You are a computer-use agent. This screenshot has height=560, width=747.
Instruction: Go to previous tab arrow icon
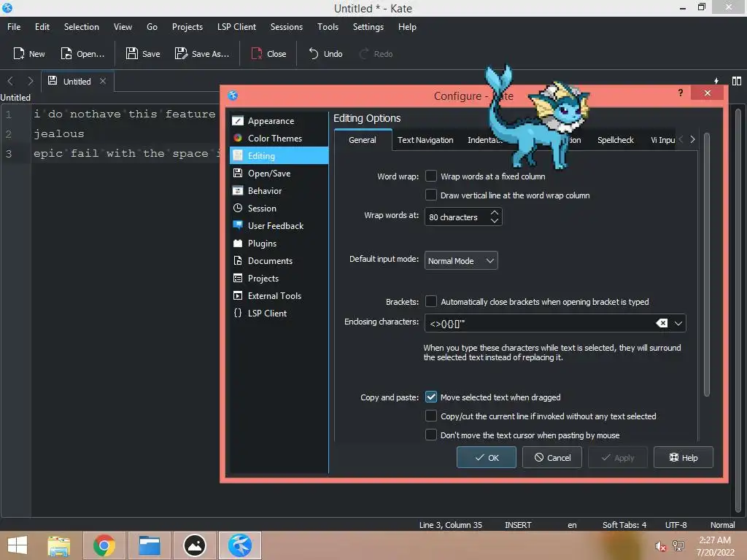coord(10,81)
